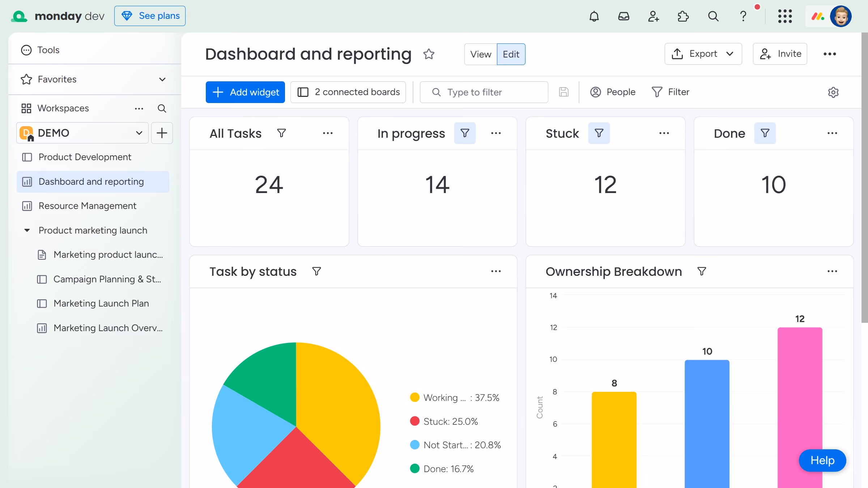Toggle the In progress widget filter
868x488 pixels.
pos(465,133)
